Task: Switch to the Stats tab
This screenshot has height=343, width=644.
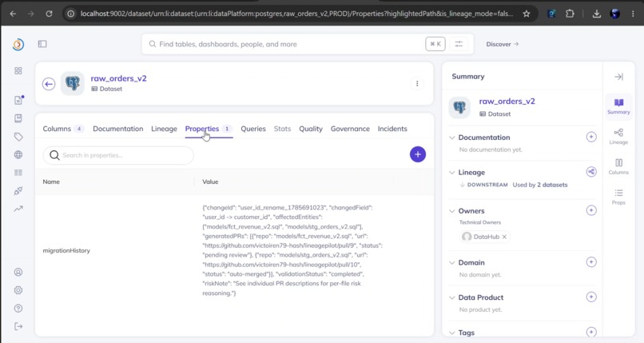Action: [282, 129]
